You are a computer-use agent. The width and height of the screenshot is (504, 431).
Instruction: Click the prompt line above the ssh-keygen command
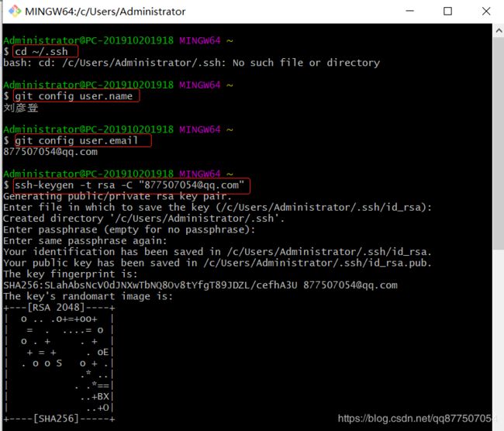point(118,174)
